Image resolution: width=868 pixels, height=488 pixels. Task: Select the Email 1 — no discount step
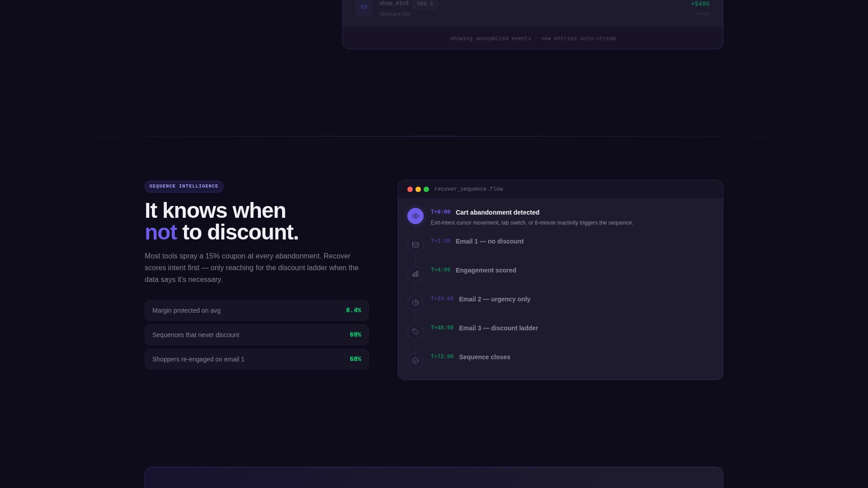490,241
